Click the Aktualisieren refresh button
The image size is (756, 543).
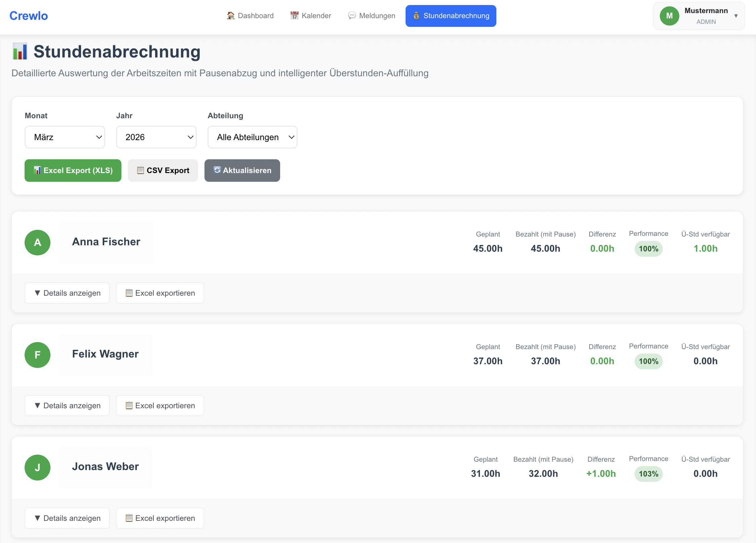[242, 170]
